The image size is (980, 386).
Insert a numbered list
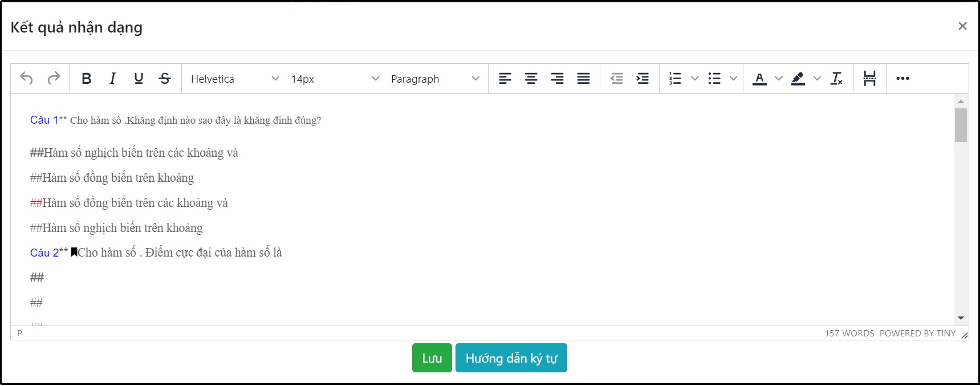675,79
